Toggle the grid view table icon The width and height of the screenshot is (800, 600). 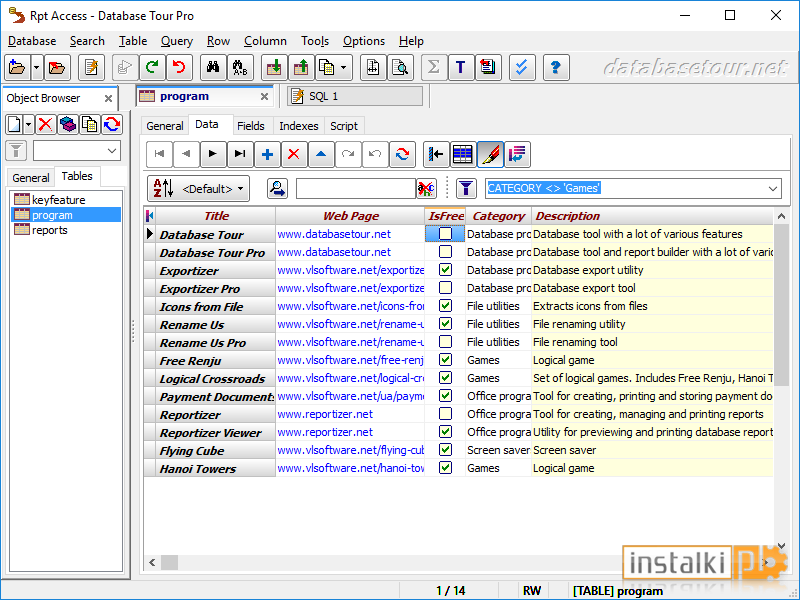tap(463, 154)
